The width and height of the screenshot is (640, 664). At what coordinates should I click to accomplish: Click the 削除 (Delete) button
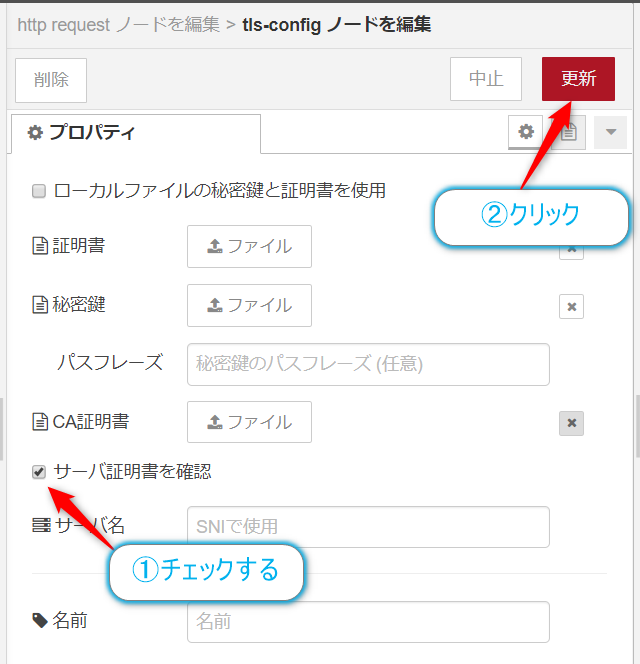[x=51, y=80]
